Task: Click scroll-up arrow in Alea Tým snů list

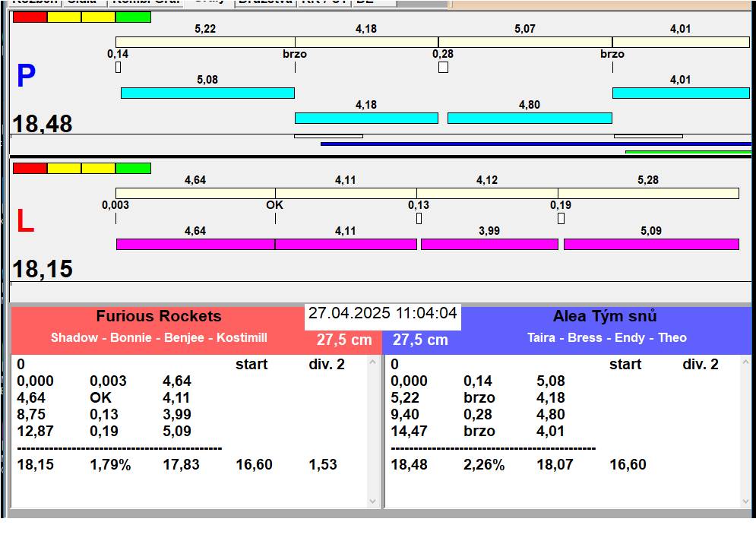Action: tap(745, 363)
